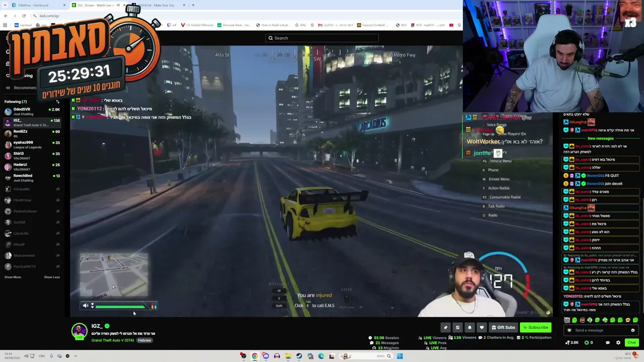
Task: Reload the page with refresh icon
Action: [x=24, y=16]
